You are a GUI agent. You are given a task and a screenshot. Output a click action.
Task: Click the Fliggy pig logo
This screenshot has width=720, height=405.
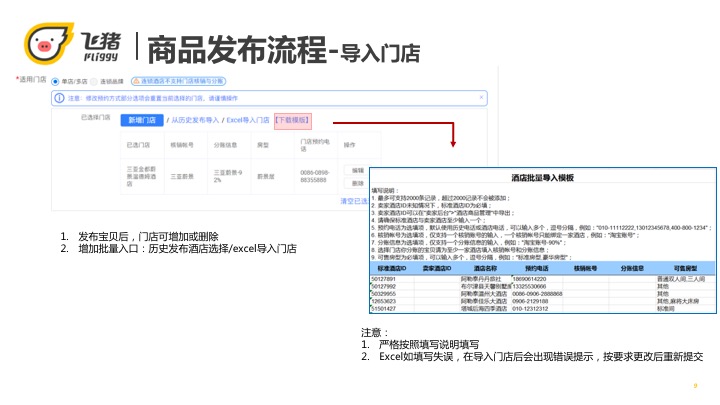coord(48,44)
